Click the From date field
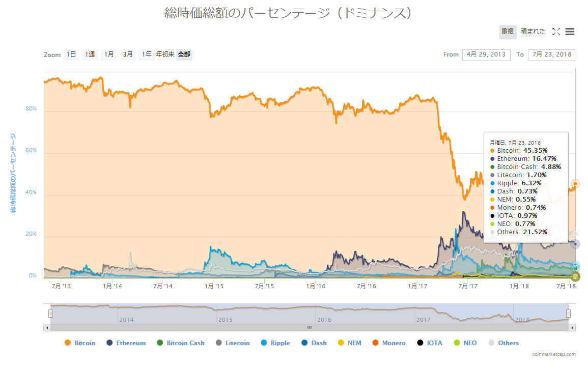This screenshot has height=365, width=588. tap(486, 55)
